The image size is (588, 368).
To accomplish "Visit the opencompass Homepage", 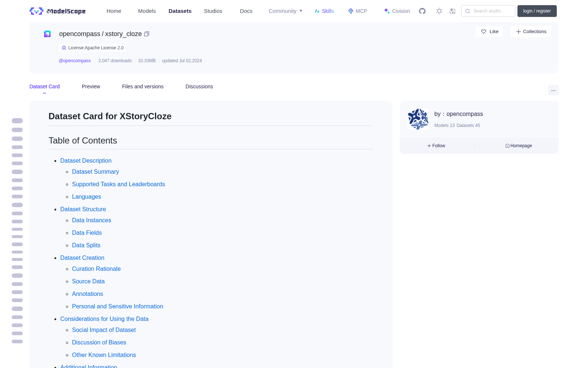I will click(519, 146).
